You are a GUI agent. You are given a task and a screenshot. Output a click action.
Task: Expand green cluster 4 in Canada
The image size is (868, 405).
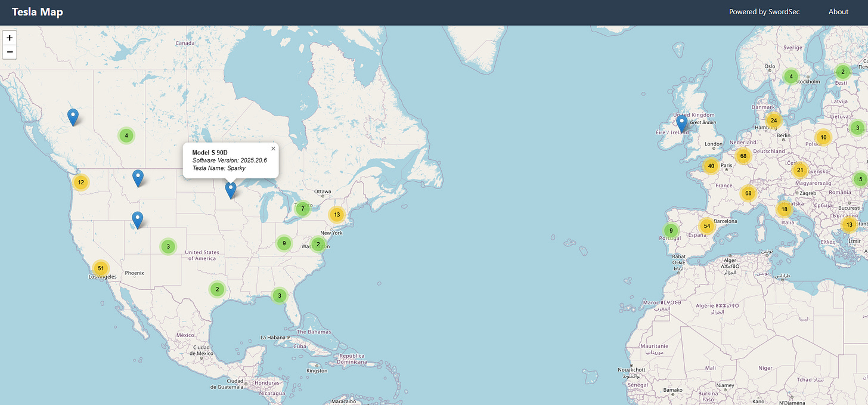(x=126, y=135)
